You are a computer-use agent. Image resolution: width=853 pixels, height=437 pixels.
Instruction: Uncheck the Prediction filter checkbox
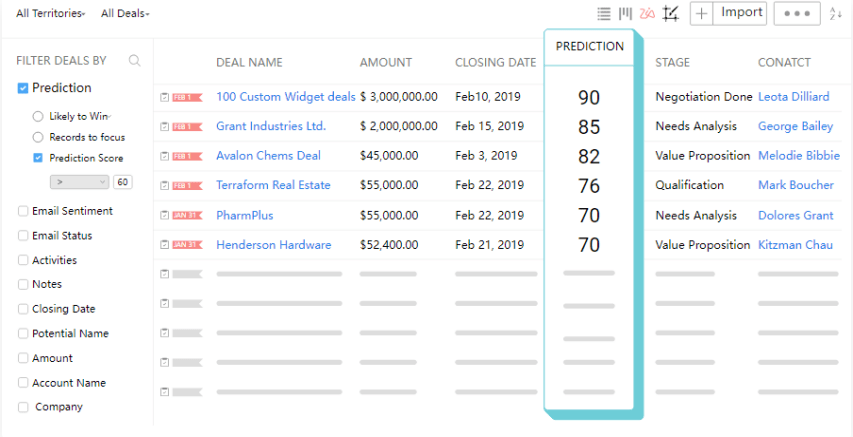point(23,88)
